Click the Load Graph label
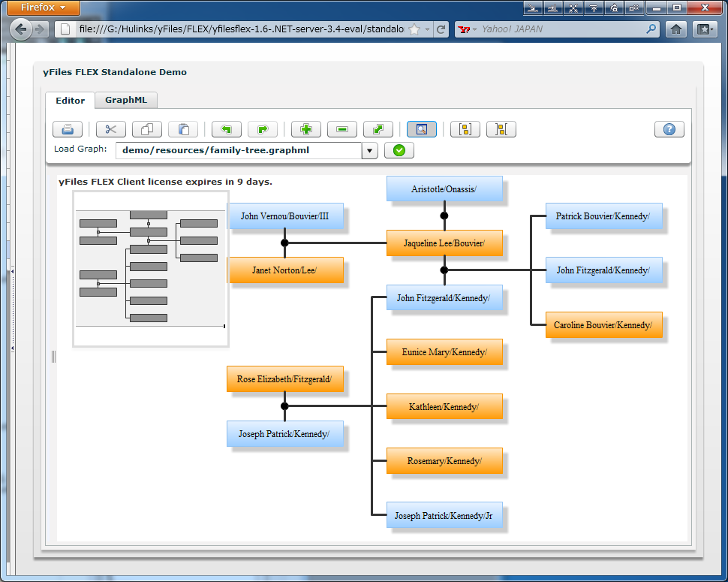This screenshot has width=728, height=582. tap(80, 149)
